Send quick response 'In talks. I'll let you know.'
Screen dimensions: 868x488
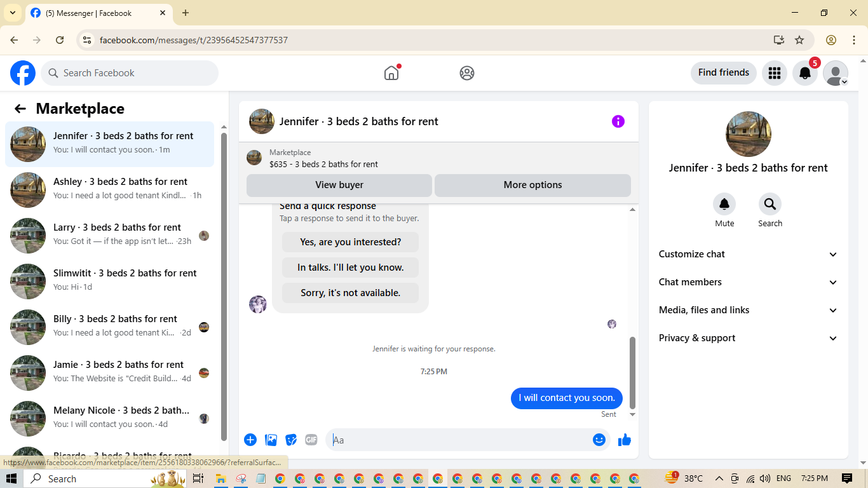pyautogui.click(x=350, y=268)
